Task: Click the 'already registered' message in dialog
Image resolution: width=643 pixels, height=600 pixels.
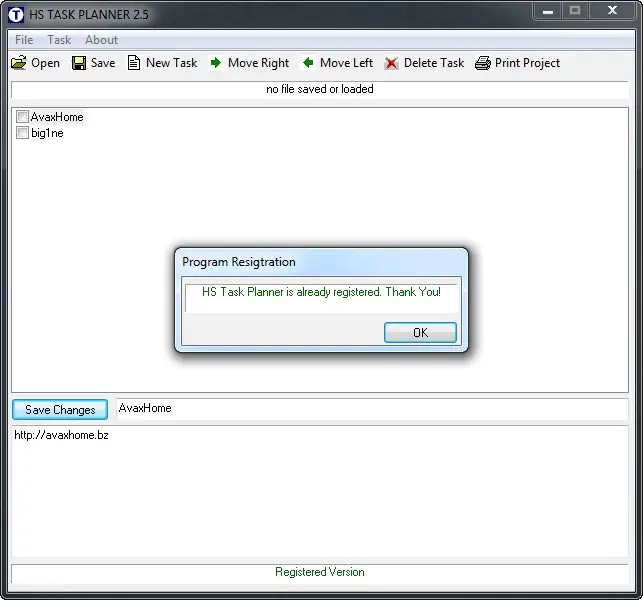Action: click(321, 292)
